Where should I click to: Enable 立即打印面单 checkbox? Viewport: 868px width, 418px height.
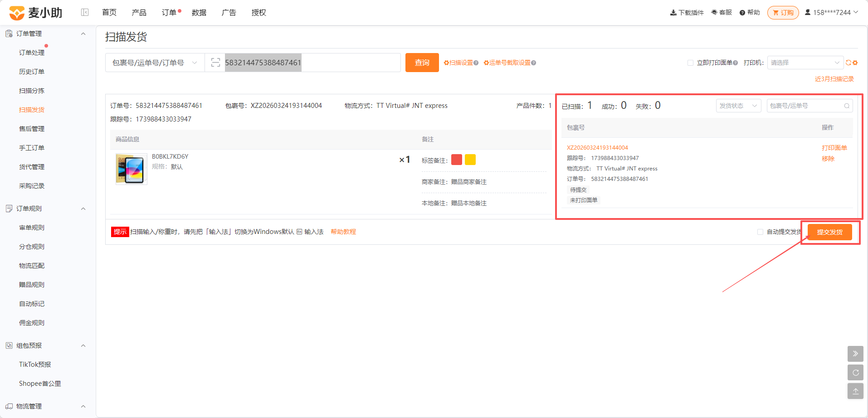[x=690, y=63]
